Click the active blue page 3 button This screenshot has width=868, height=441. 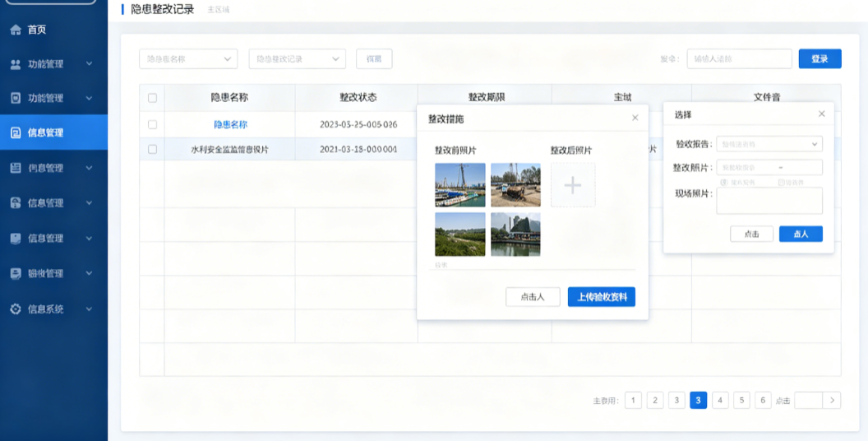pyautogui.click(x=699, y=400)
